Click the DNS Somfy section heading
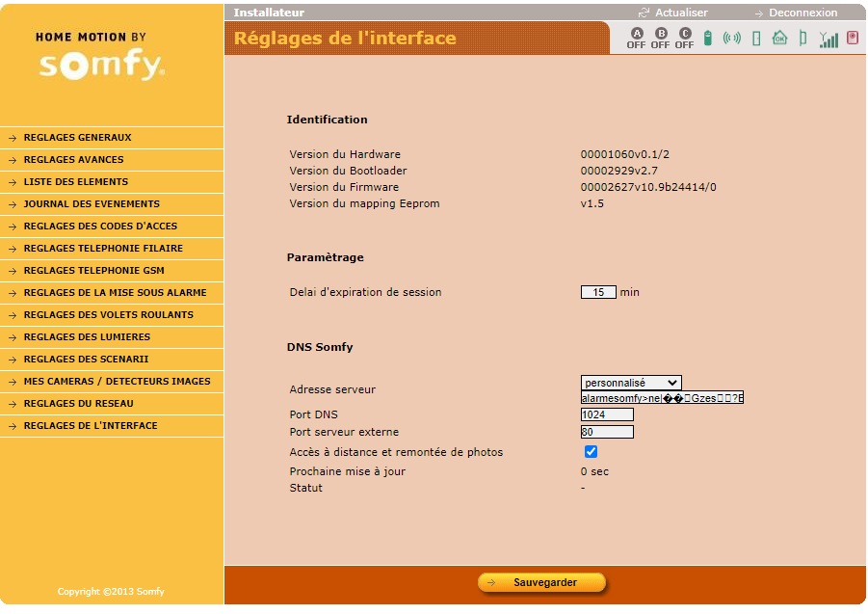This screenshot has width=868, height=614. point(320,347)
